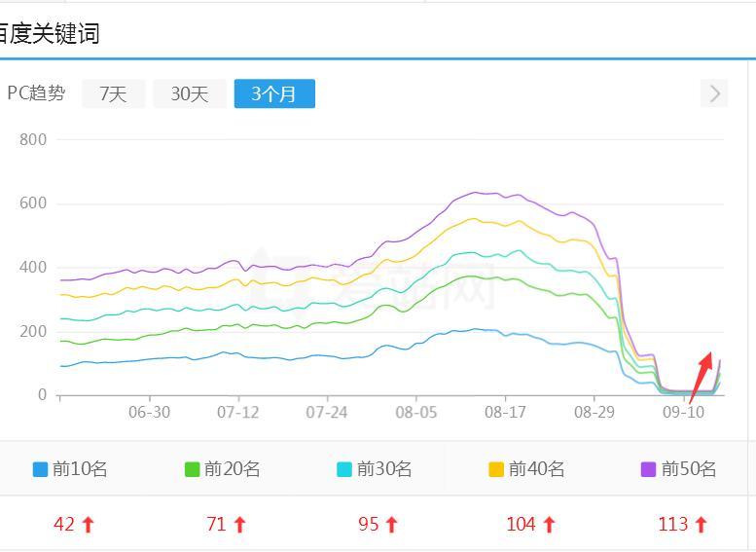Click the red up arrow beside 95

pyautogui.click(x=391, y=525)
